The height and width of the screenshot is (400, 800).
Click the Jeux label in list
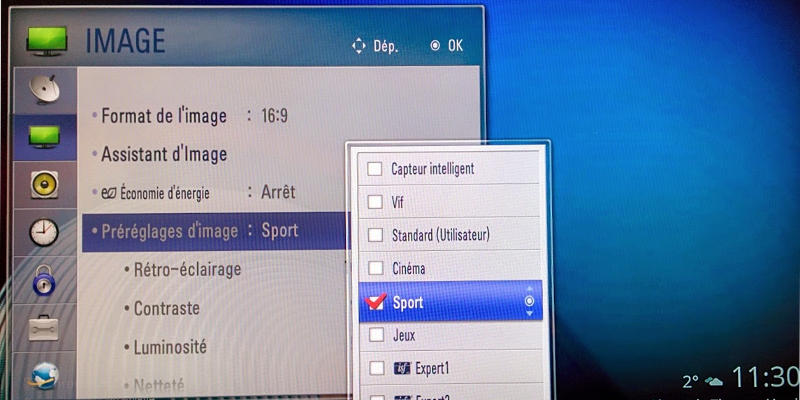[x=404, y=335]
